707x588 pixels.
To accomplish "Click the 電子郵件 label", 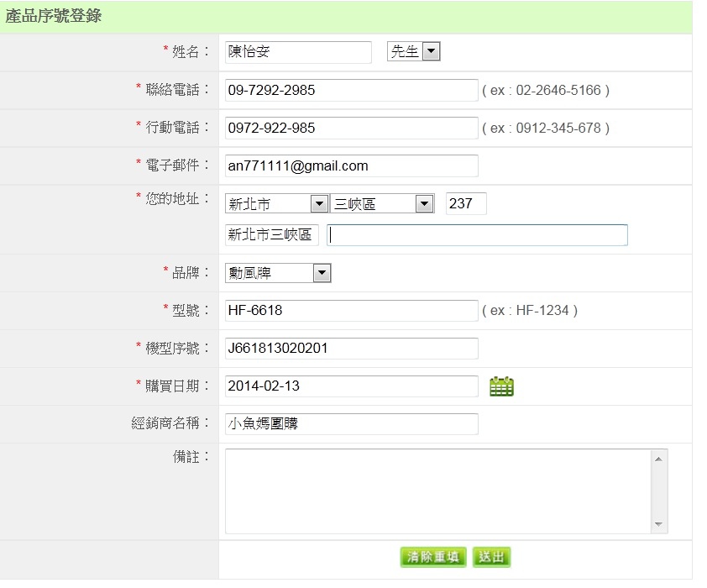I will (173, 165).
